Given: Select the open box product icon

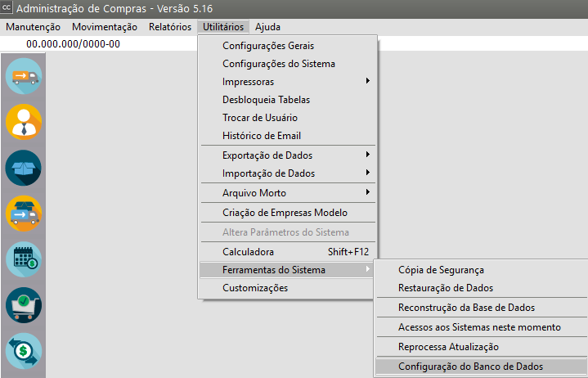Looking at the screenshot, I should (x=24, y=168).
